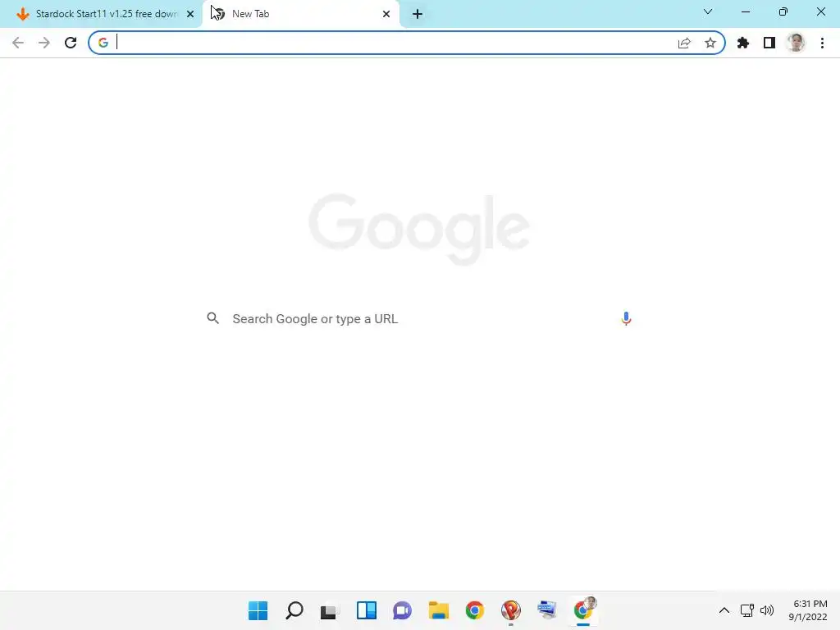Select the New Tab tab
This screenshot has height=630, width=840.
301,14
